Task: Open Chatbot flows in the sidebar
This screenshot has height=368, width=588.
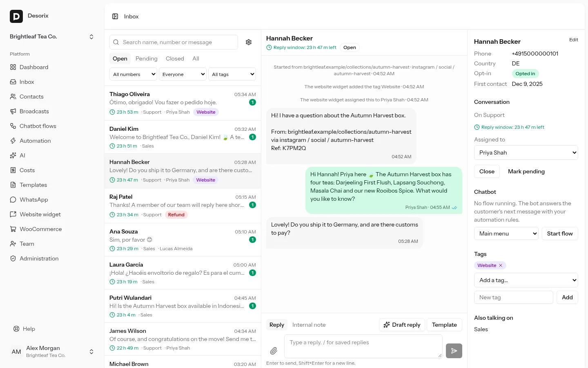Action: point(52,126)
